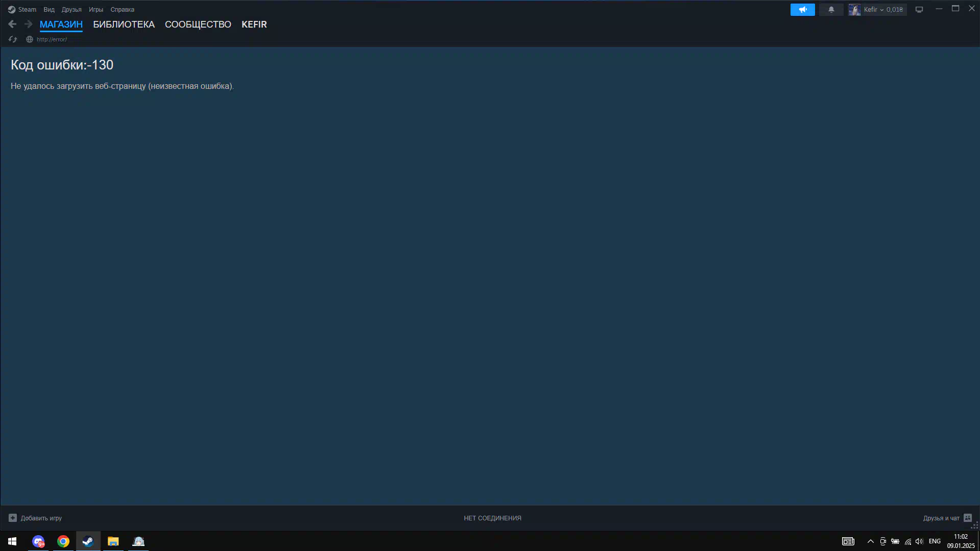
Task: Go back with the left arrow
Action: pos(12,24)
